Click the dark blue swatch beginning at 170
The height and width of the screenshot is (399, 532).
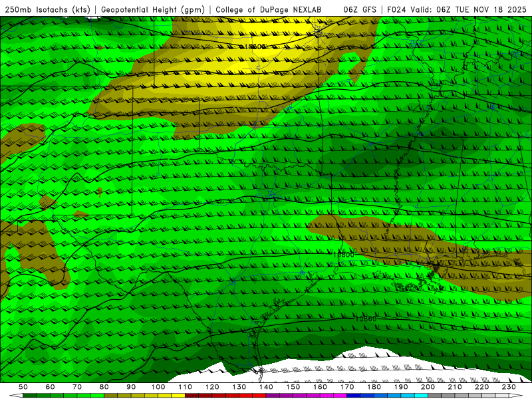click(354, 395)
